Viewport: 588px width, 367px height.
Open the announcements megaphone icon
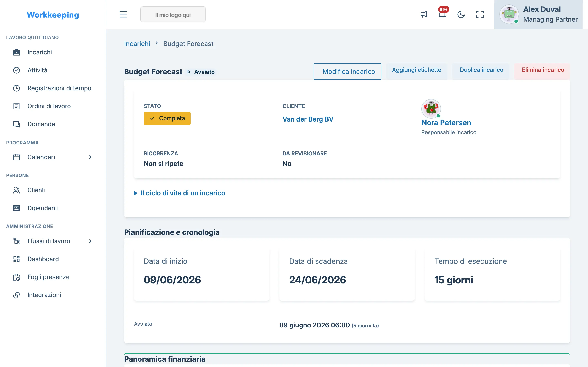tap(424, 14)
